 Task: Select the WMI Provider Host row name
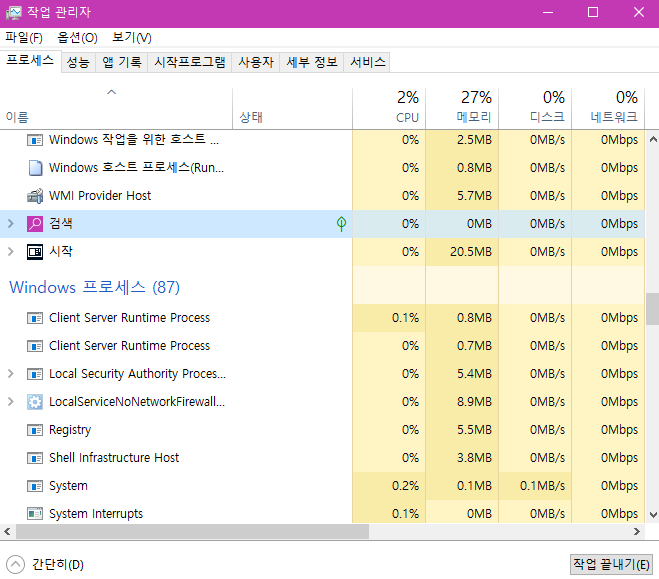point(100,196)
